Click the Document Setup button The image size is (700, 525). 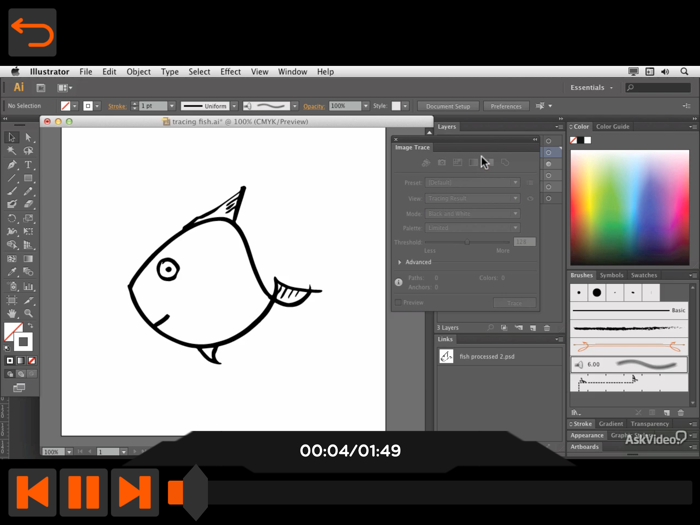[x=448, y=106]
